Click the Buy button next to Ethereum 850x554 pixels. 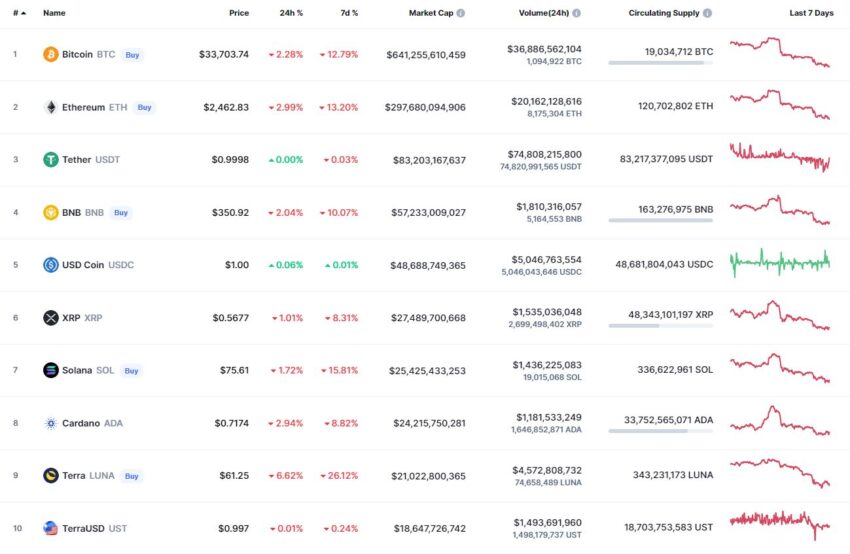(x=144, y=107)
